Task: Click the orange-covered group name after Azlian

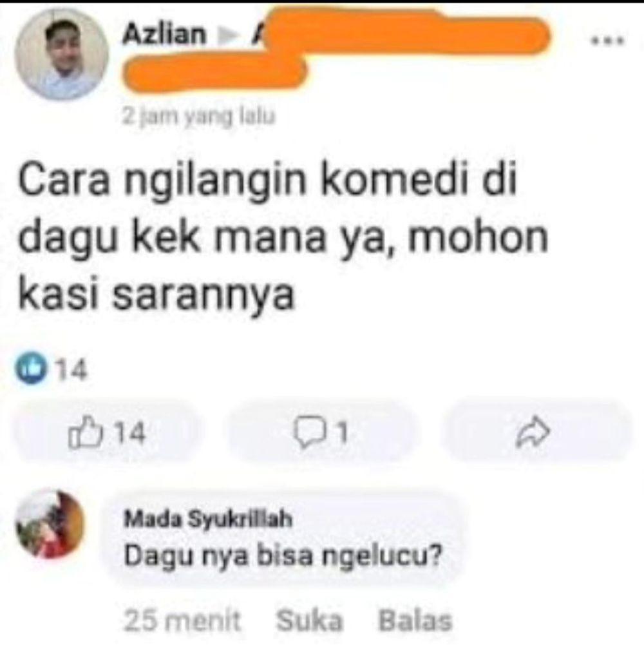Action: click(x=337, y=50)
